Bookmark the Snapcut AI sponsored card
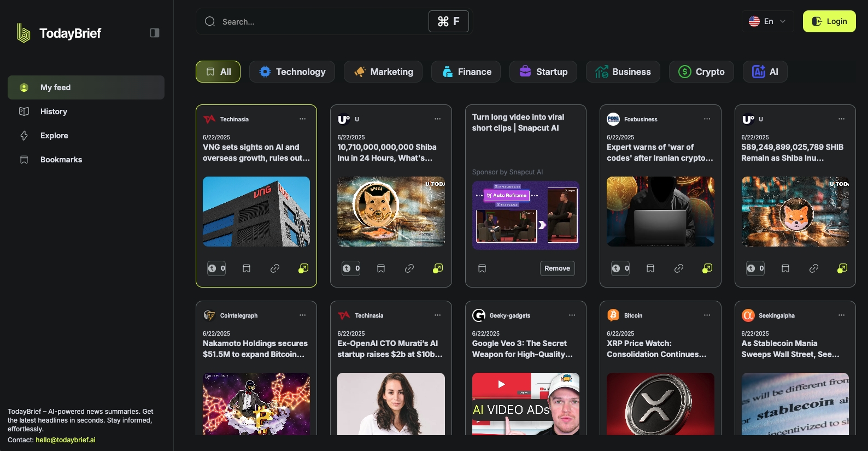 pyautogui.click(x=482, y=268)
